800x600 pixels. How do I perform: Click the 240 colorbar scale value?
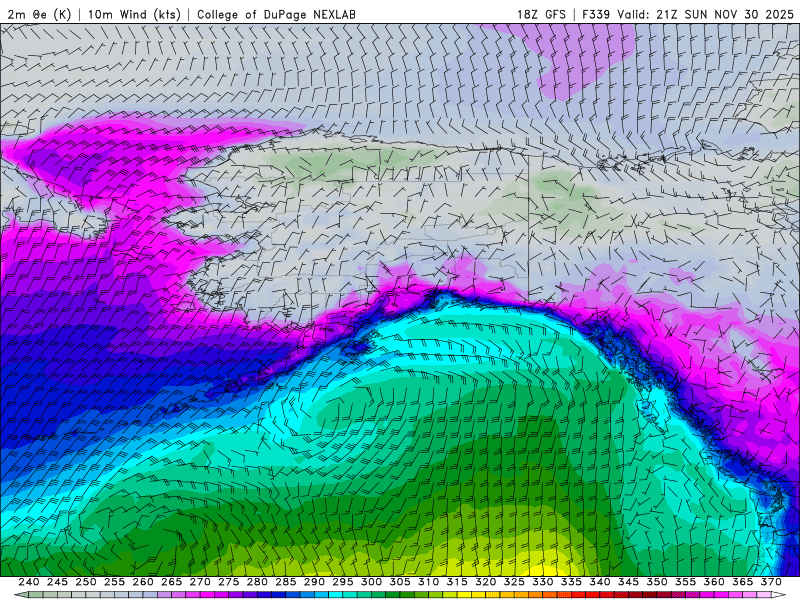tap(29, 582)
